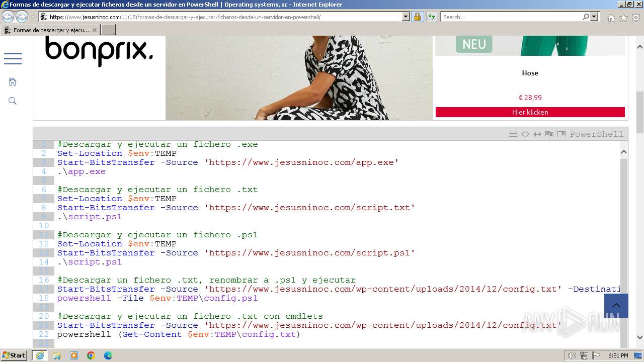Launch Edge from the taskbar

coord(108,355)
